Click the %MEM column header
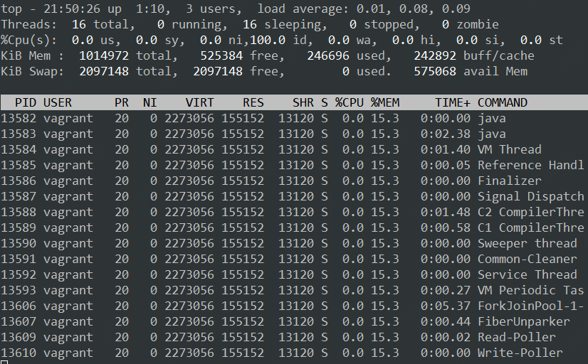 (385, 102)
